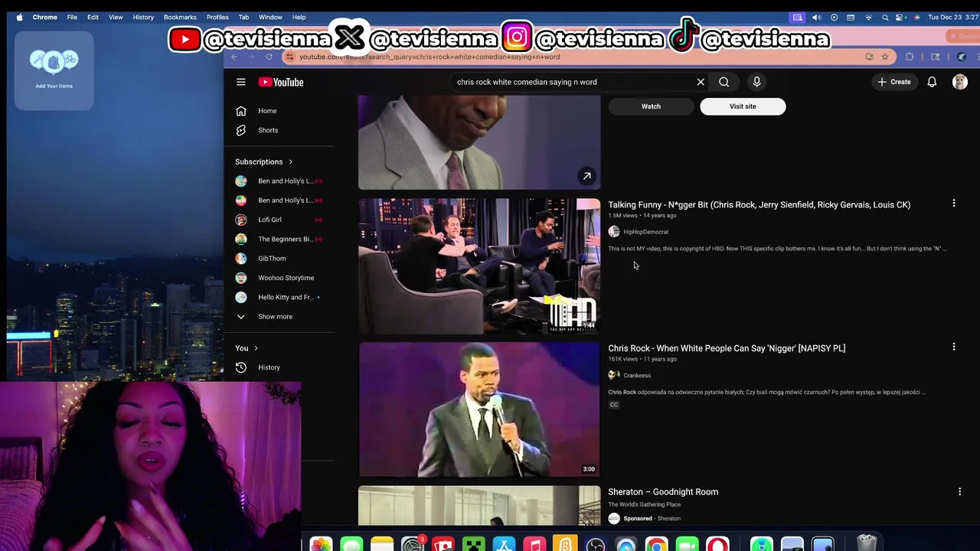The height and width of the screenshot is (551, 980).
Task: Open Chrome File menu
Action: (72, 17)
